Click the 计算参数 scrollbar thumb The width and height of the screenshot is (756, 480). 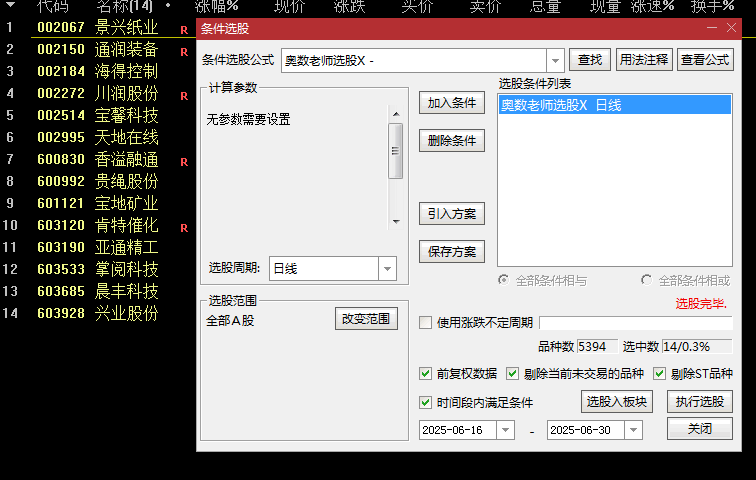click(396, 151)
